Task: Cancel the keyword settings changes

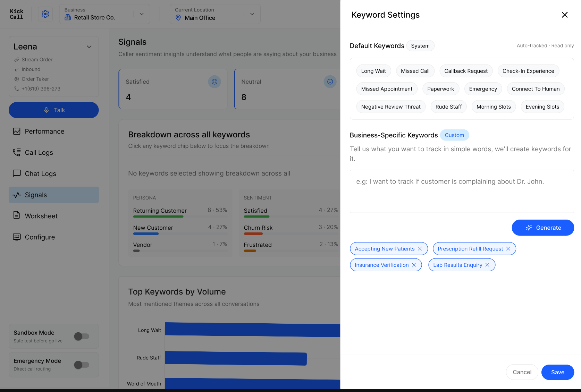Action: (522, 372)
